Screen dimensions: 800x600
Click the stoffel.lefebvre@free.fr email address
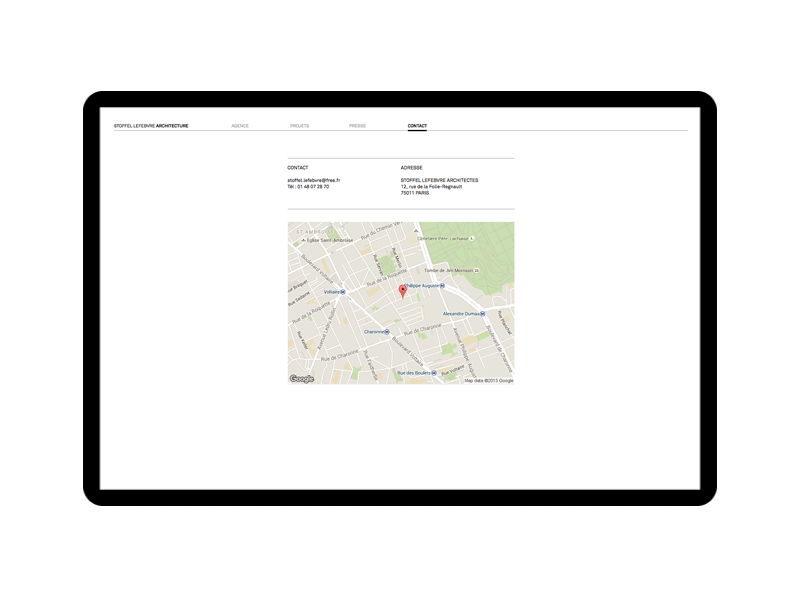(314, 180)
